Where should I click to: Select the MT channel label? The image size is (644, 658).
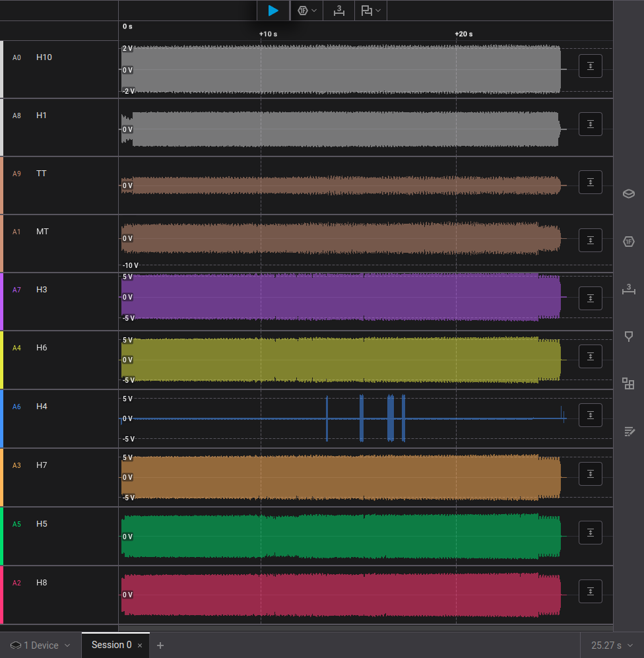(x=42, y=232)
